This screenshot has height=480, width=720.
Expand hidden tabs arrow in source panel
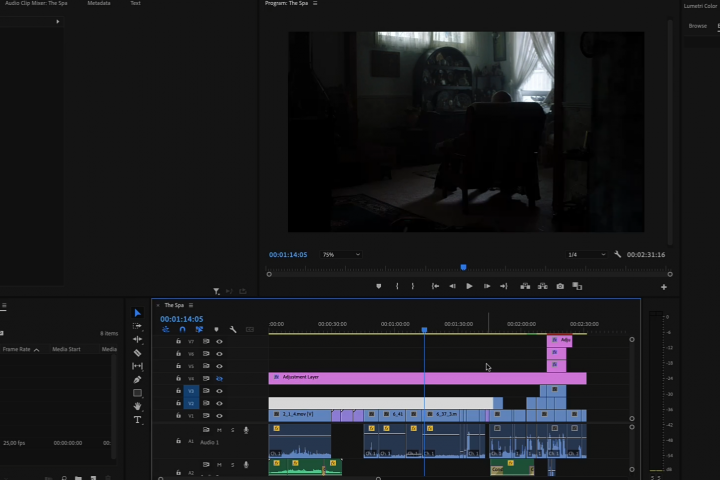[x=57, y=22]
